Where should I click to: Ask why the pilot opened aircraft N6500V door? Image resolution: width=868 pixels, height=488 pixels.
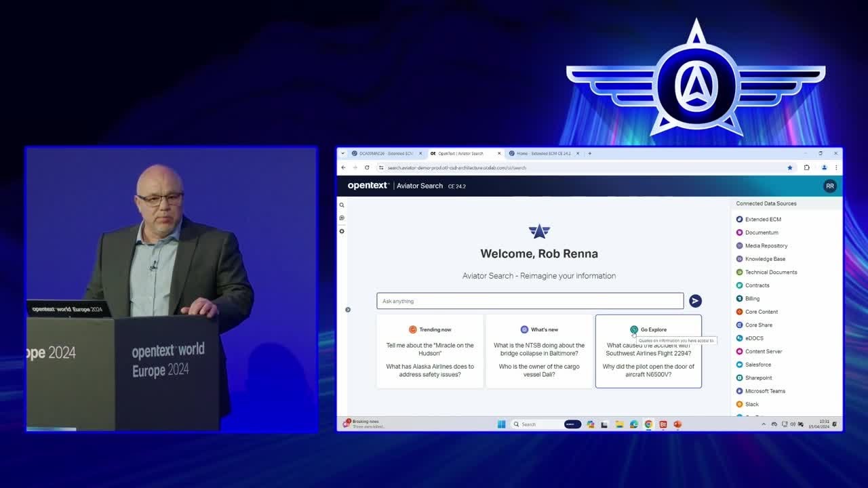648,371
